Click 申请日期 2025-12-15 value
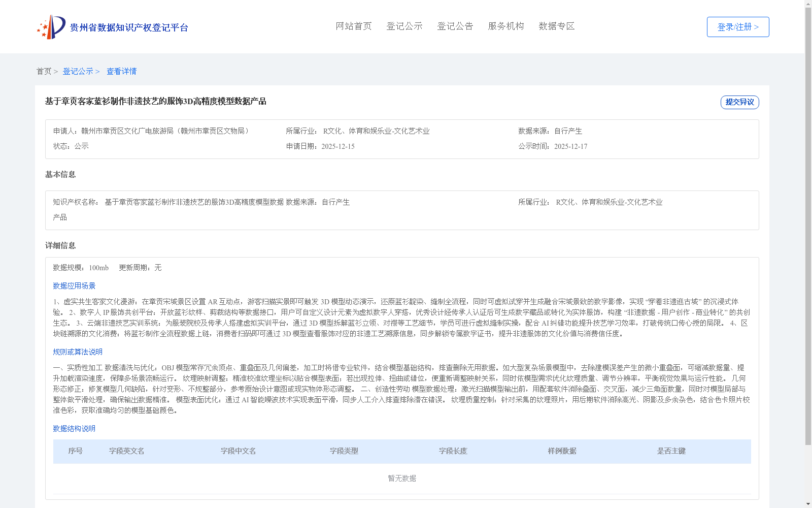Image resolution: width=812 pixels, height=508 pixels. coord(338,146)
